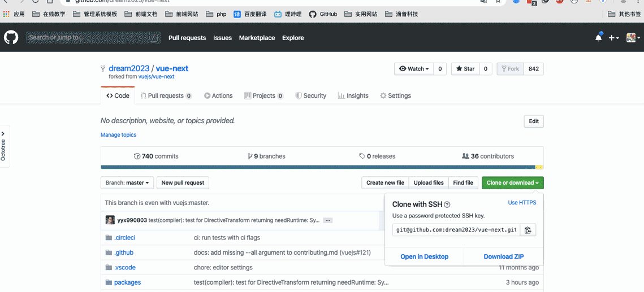The image size is (644, 292).
Task: Click the Edit description button
Action: tap(534, 121)
